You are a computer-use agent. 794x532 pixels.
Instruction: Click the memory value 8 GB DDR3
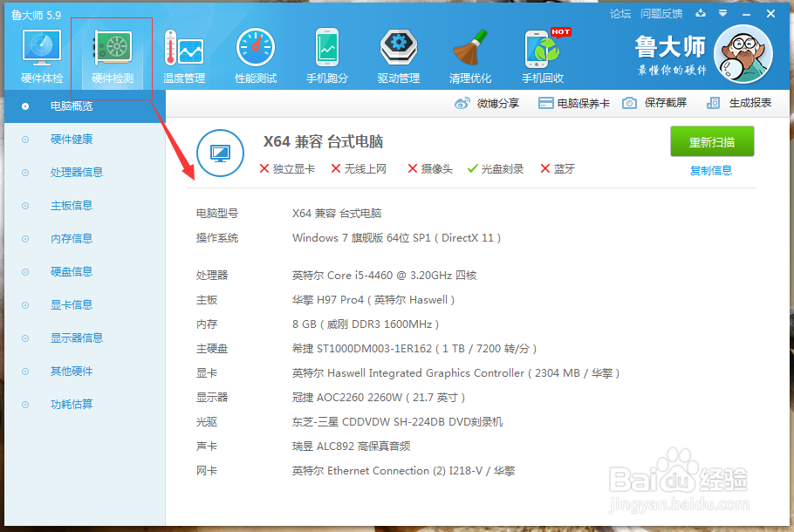[365, 324]
